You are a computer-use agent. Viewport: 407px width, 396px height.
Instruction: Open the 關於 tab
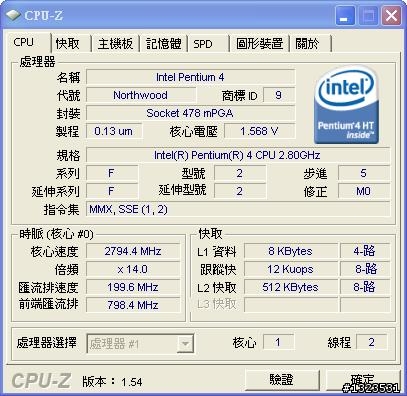tap(311, 44)
